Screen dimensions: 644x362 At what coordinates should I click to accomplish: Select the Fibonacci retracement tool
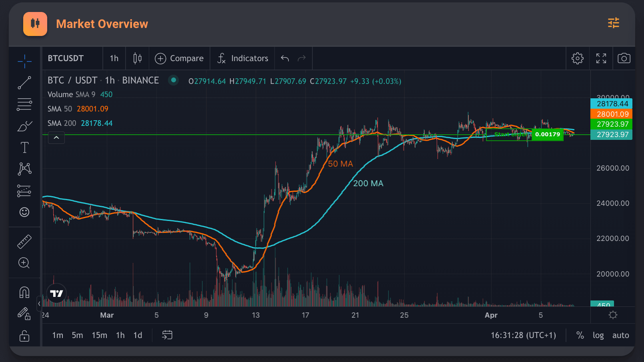coord(24,104)
